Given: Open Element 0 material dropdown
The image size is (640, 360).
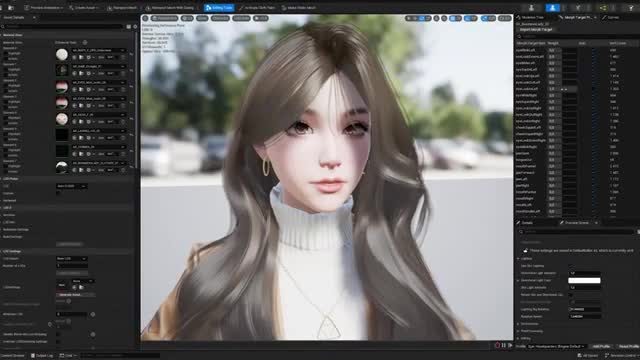Looking at the screenshot, I should pyautogui.click(x=98, y=50).
